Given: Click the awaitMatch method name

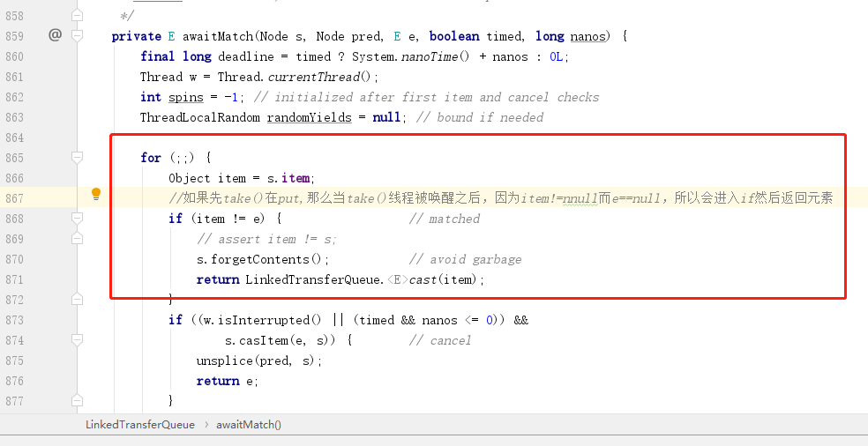Looking at the screenshot, I should [218, 36].
